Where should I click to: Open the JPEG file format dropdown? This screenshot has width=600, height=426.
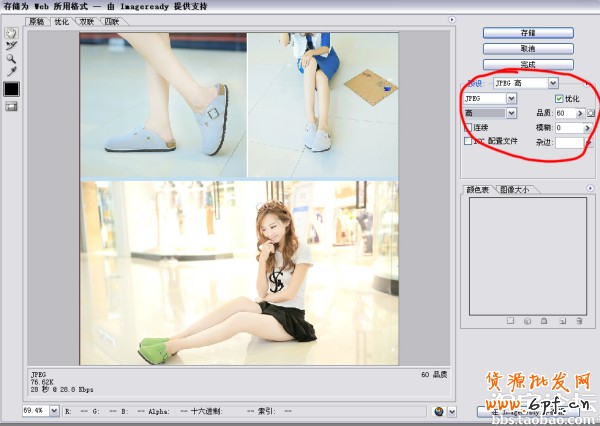511,99
